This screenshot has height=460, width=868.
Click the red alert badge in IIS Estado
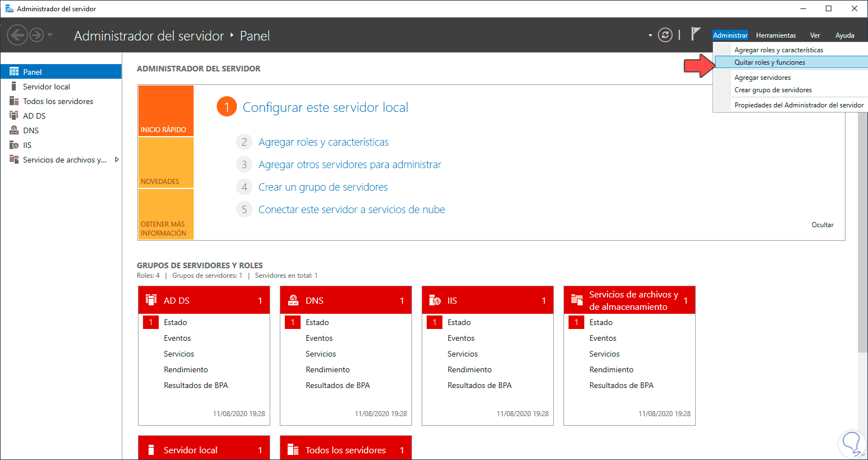435,322
